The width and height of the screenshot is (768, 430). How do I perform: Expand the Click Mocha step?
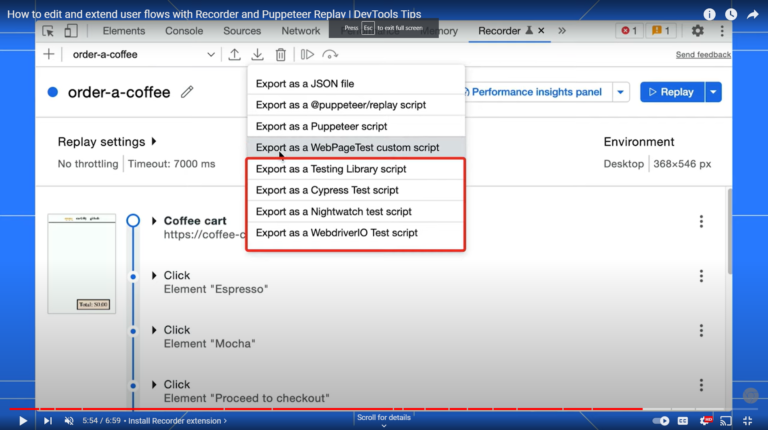(154, 330)
